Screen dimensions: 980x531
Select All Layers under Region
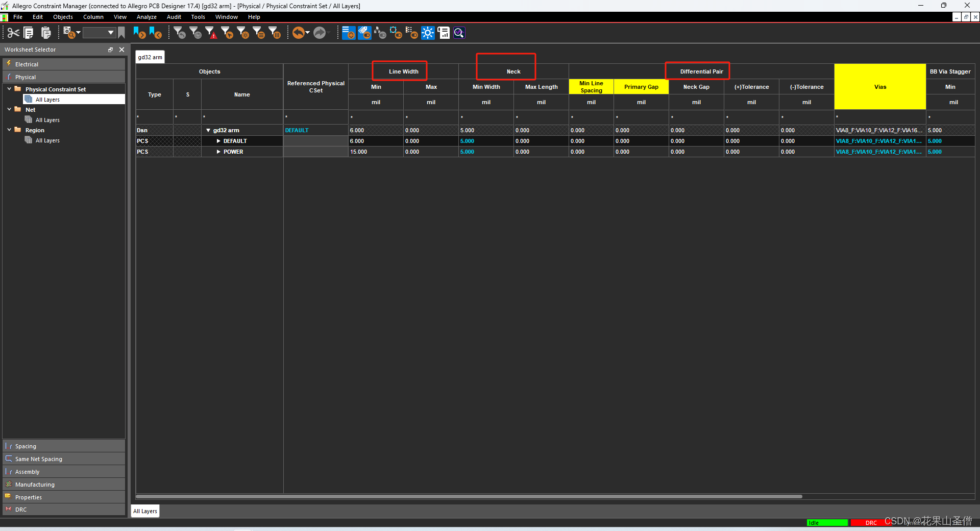click(47, 140)
